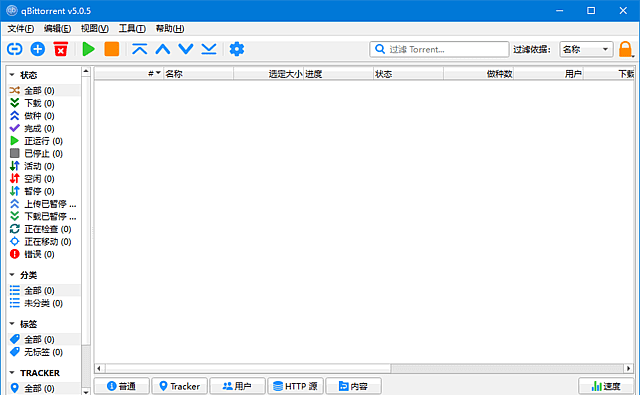Select the 上传已暂停 status filter
Viewport: 640px width, 395px height.
(44, 204)
